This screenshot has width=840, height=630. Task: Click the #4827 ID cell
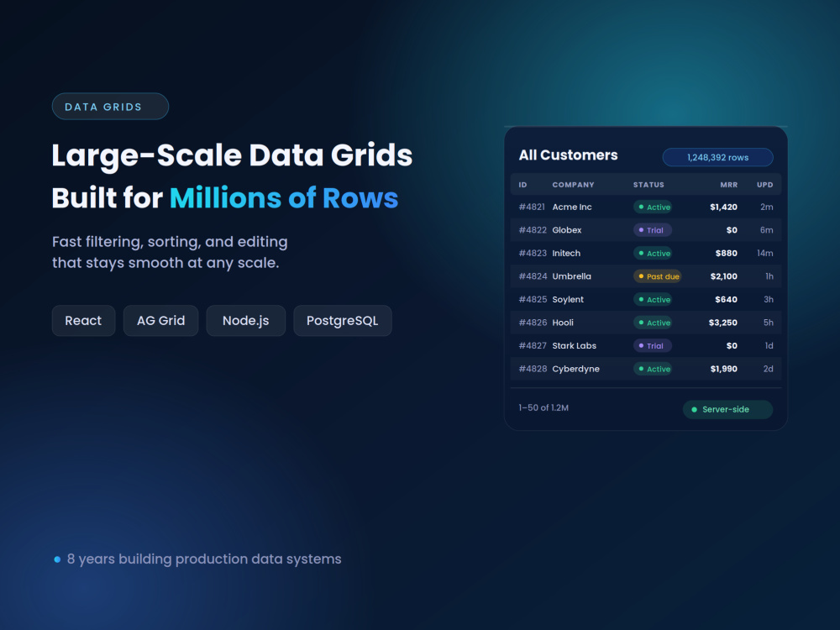tap(533, 345)
